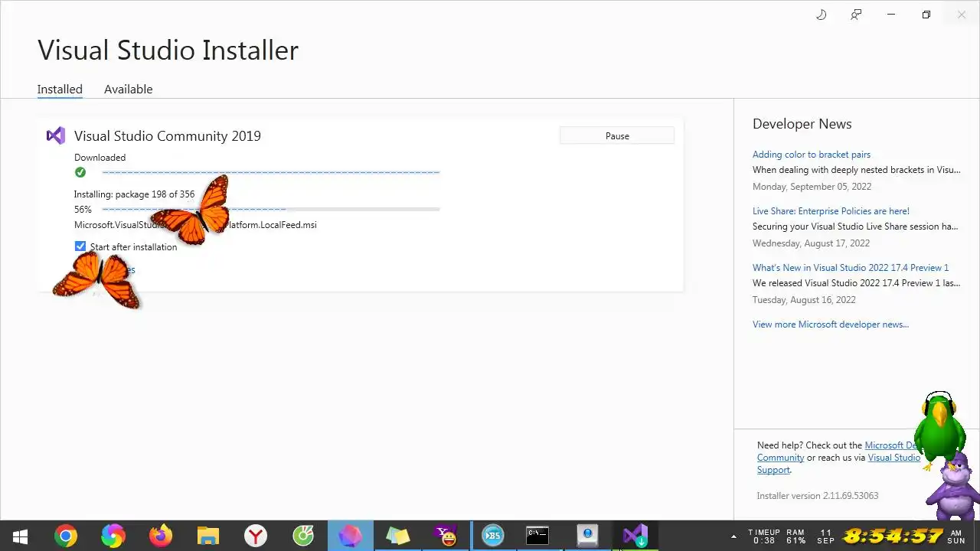The width and height of the screenshot is (980, 551).
Task: Open the green circular app in taskbar
Action: pos(303,536)
